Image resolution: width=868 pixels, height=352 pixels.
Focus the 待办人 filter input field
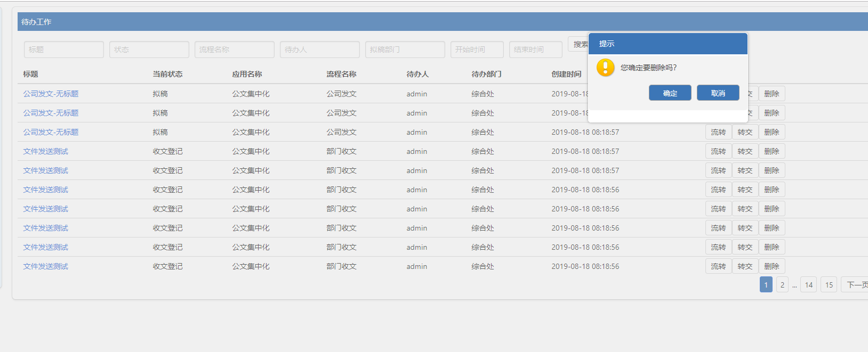[x=320, y=50]
